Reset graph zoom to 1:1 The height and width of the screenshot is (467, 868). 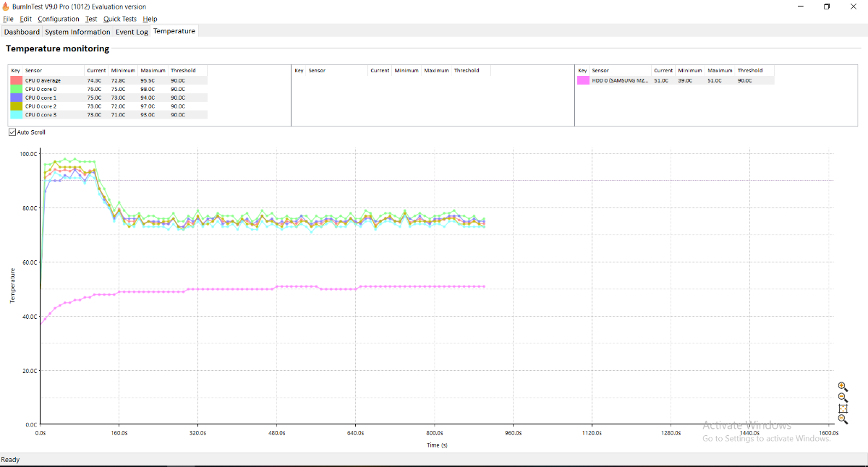[843, 419]
